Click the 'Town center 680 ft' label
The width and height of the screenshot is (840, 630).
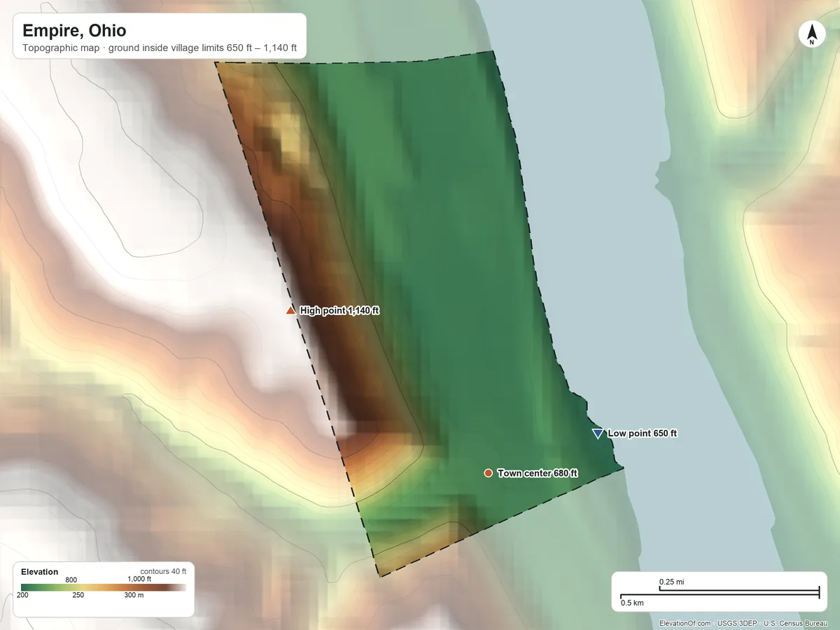point(538,473)
